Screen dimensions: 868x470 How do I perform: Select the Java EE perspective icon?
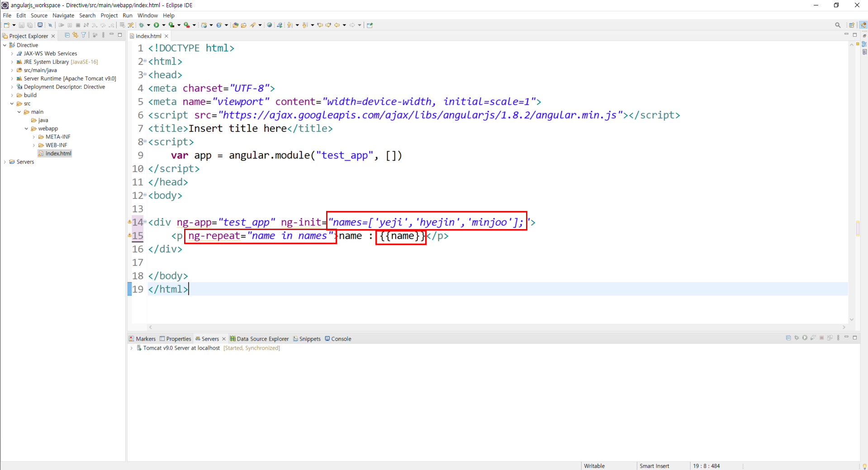tap(863, 25)
